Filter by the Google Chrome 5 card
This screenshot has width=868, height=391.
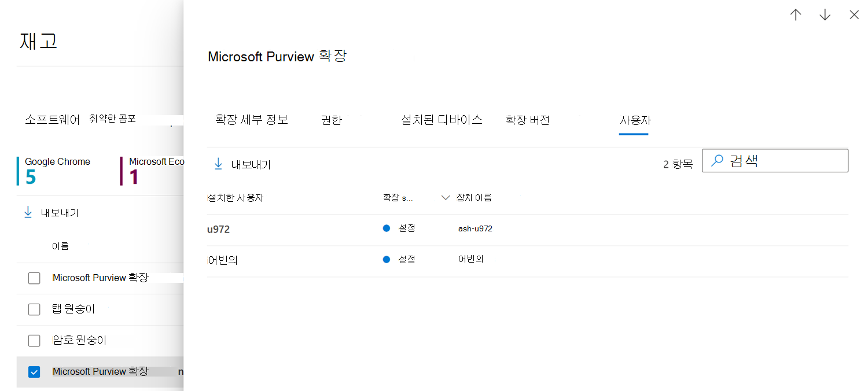pos(54,171)
